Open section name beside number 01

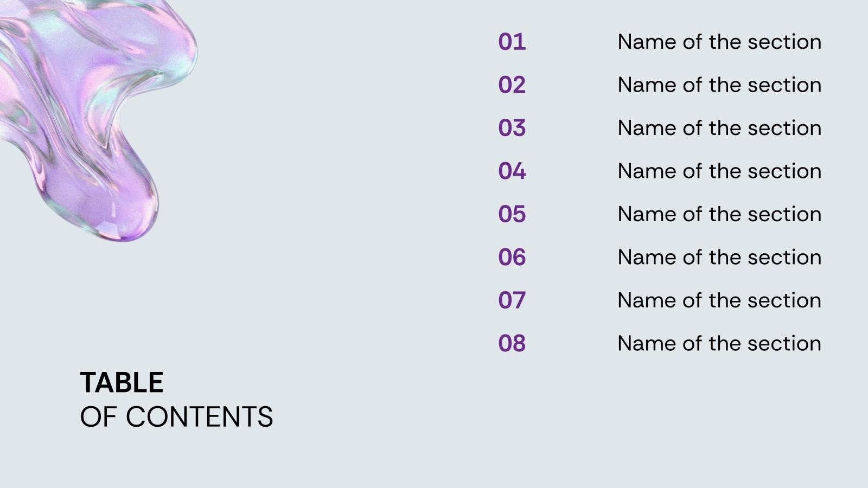(x=719, y=42)
